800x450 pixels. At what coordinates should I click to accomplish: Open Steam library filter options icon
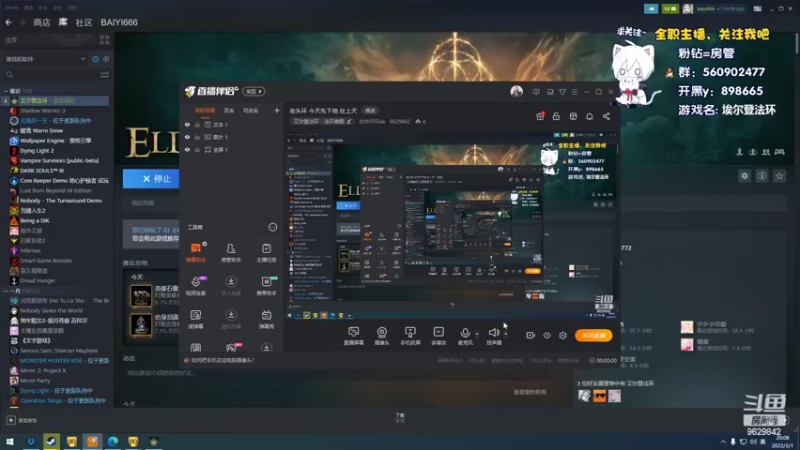(x=105, y=75)
